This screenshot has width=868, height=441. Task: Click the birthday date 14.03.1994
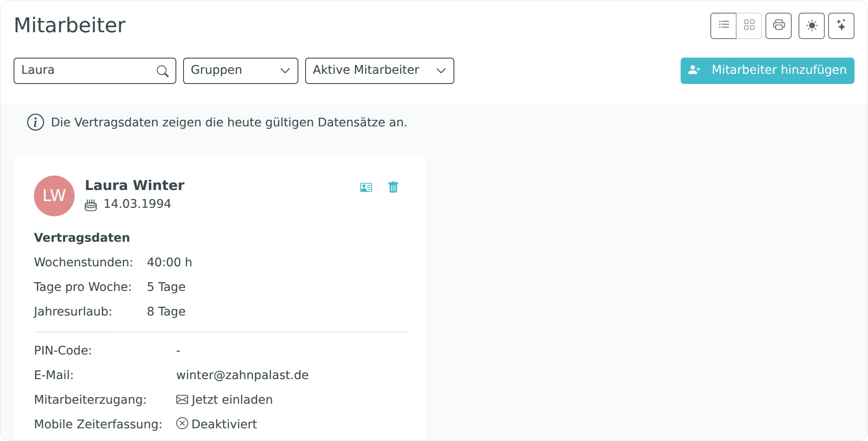tap(137, 204)
